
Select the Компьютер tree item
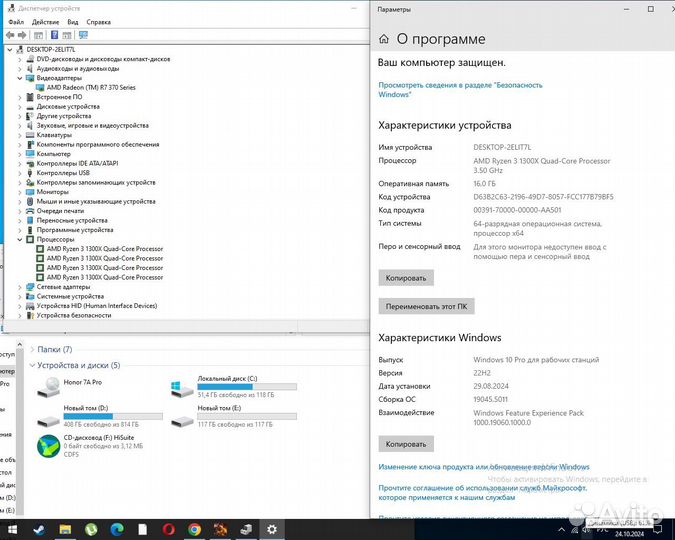click(53, 154)
